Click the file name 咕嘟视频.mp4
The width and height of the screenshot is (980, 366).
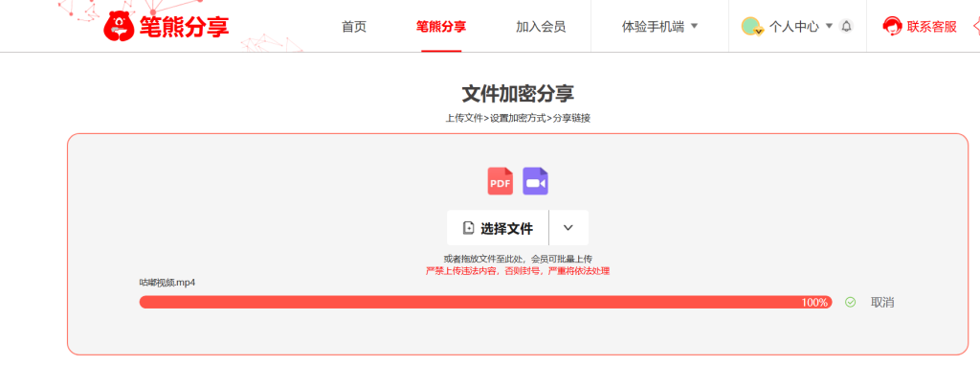pos(167,282)
